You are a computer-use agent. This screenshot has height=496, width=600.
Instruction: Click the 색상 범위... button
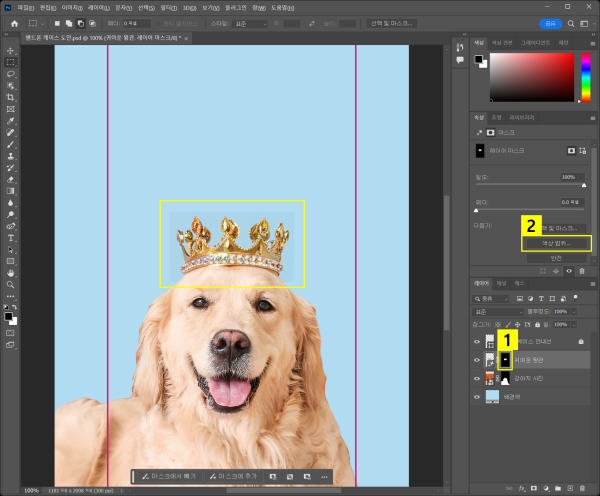tap(556, 243)
